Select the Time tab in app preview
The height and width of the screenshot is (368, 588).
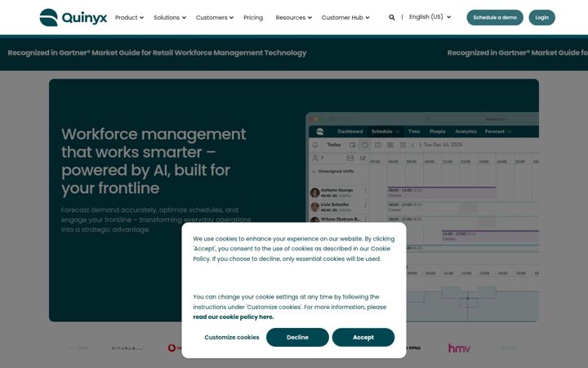click(414, 132)
